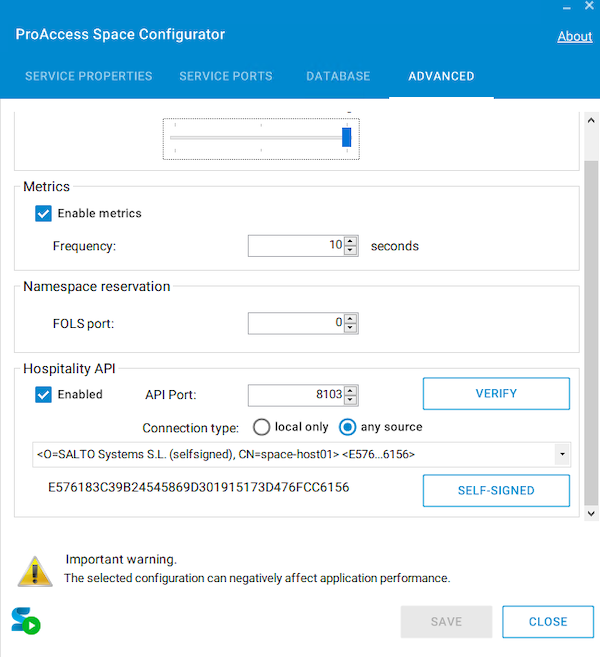Click the scrollbar down arrow
This screenshot has height=657, width=600.
[591, 513]
